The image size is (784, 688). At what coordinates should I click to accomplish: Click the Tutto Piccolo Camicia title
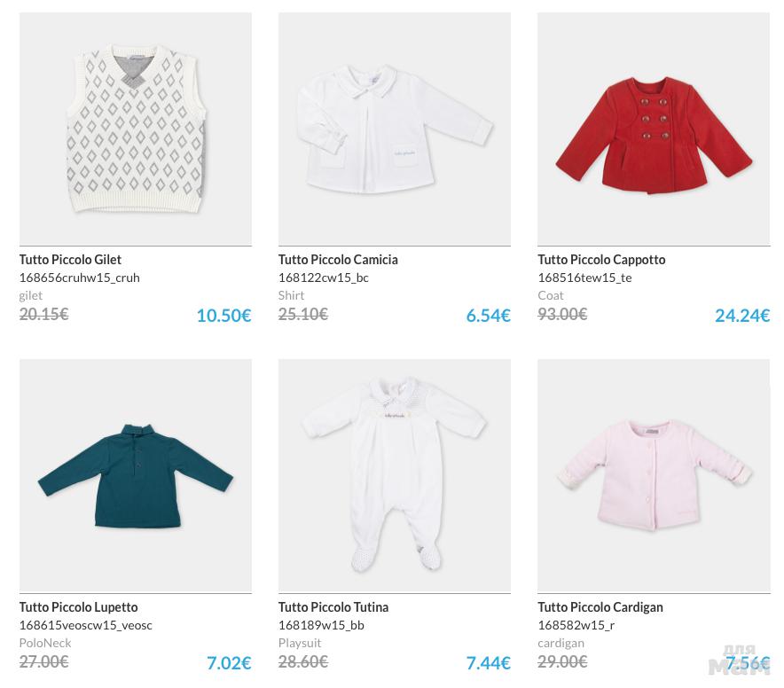tap(338, 260)
